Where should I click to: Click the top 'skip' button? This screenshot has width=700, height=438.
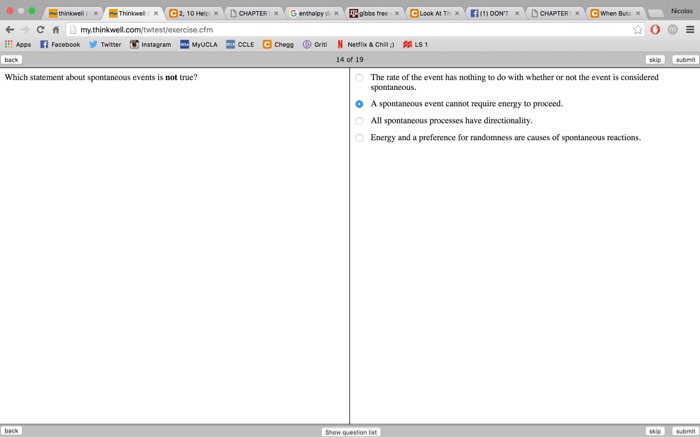655,60
